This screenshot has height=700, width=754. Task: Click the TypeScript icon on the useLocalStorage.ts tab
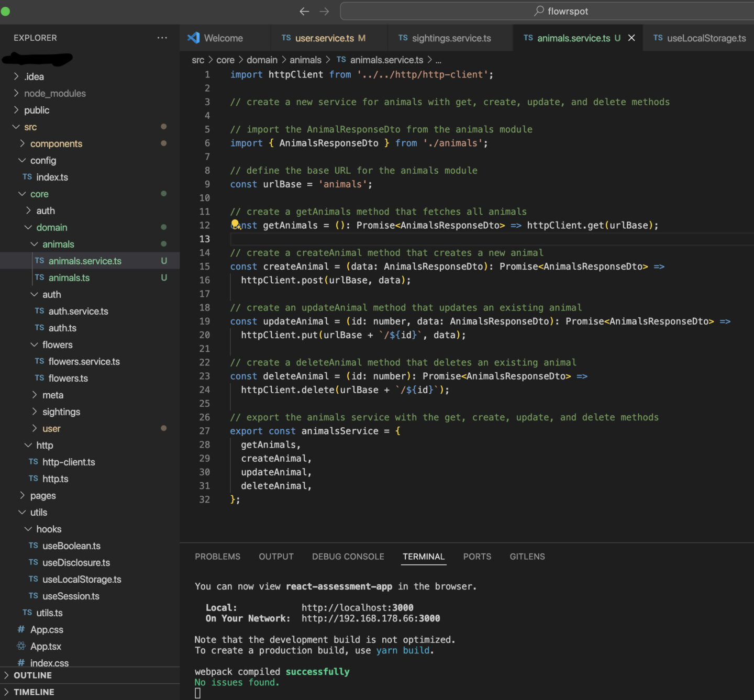(x=657, y=38)
